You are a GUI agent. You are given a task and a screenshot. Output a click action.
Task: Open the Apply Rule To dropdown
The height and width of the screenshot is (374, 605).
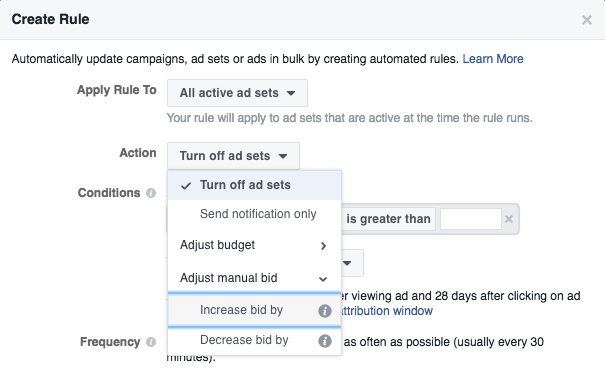click(237, 93)
